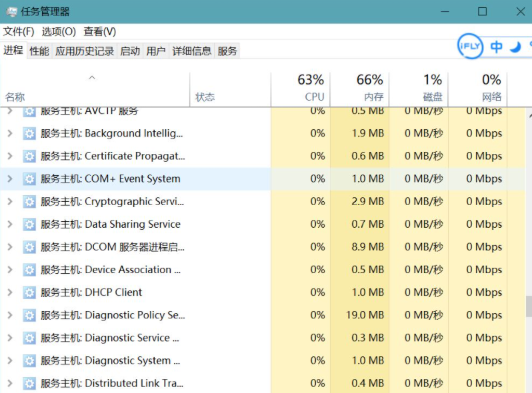Toggle the 中 Chinese input mode icon
532x393 pixels.
[x=497, y=47]
